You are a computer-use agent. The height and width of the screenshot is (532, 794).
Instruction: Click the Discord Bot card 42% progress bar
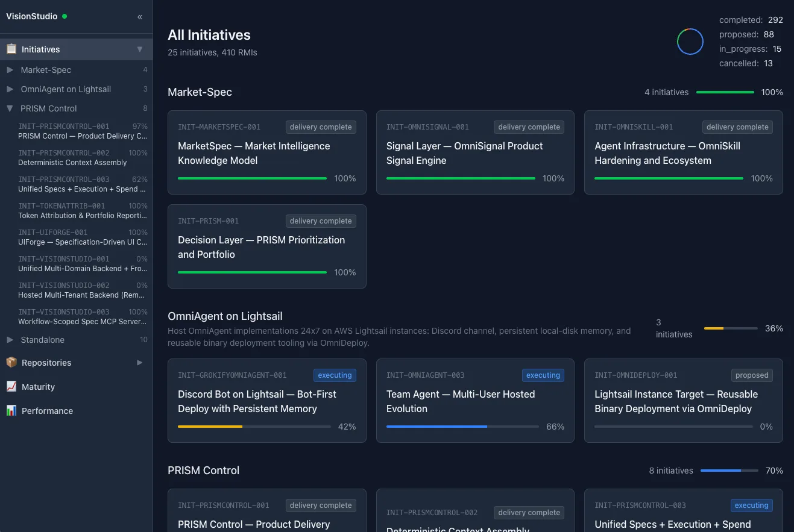(x=254, y=427)
